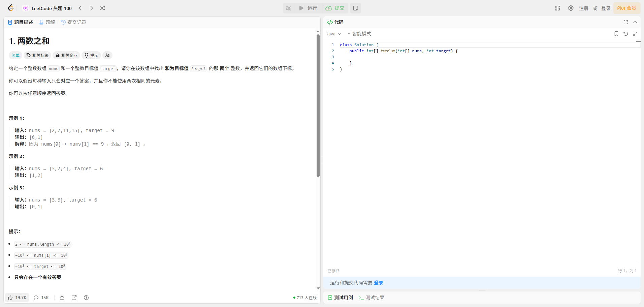644x307 pixels.
Task: Click the 代码 code panel tab
Action: (335, 22)
